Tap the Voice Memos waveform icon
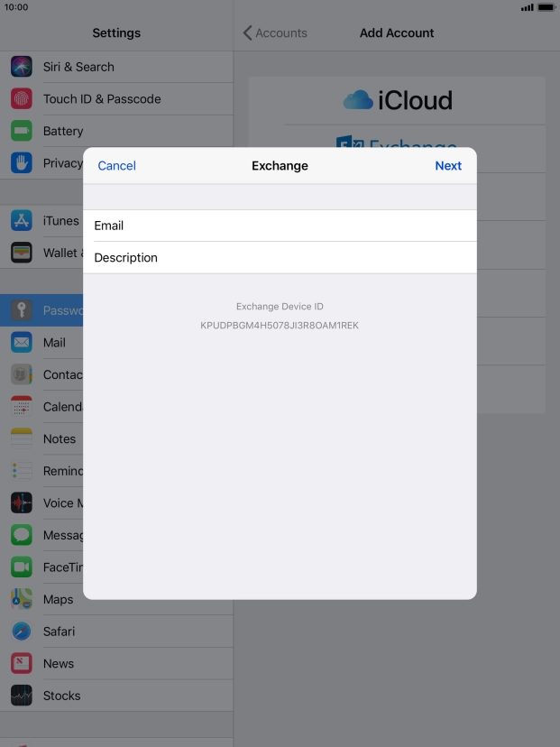Image resolution: width=560 pixels, height=747 pixels. coord(22,503)
